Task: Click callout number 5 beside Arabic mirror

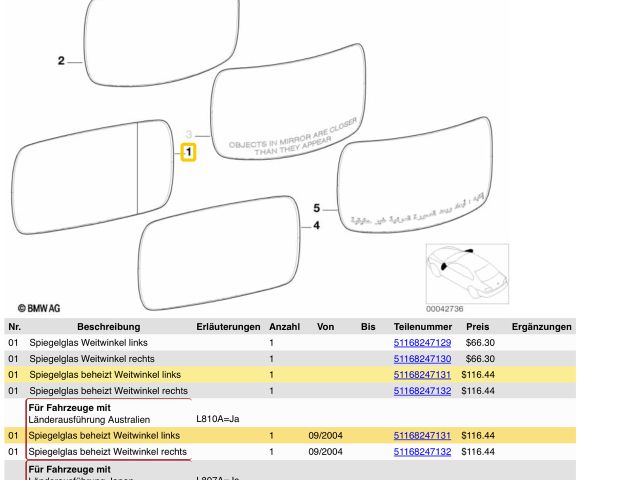Action: coord(316,208)
